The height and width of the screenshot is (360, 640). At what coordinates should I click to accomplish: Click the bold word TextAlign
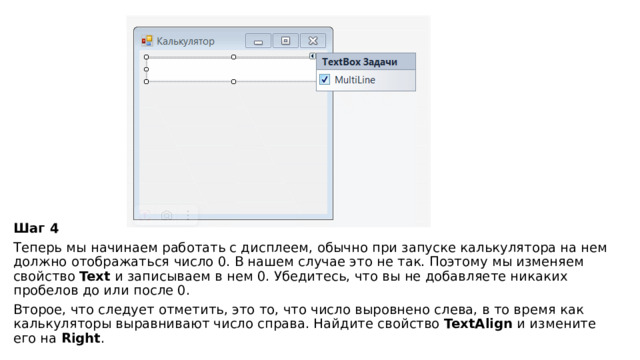[x=478, y=324]
